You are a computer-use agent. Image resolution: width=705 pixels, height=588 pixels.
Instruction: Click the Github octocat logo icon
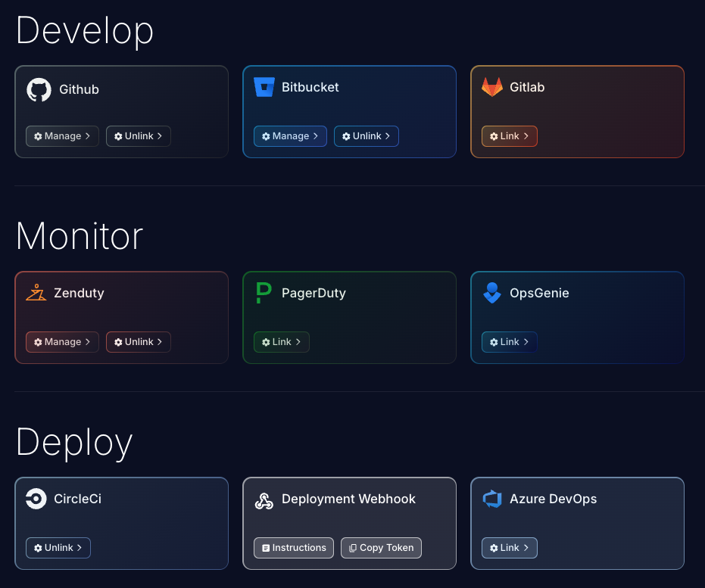coord(39,90)
